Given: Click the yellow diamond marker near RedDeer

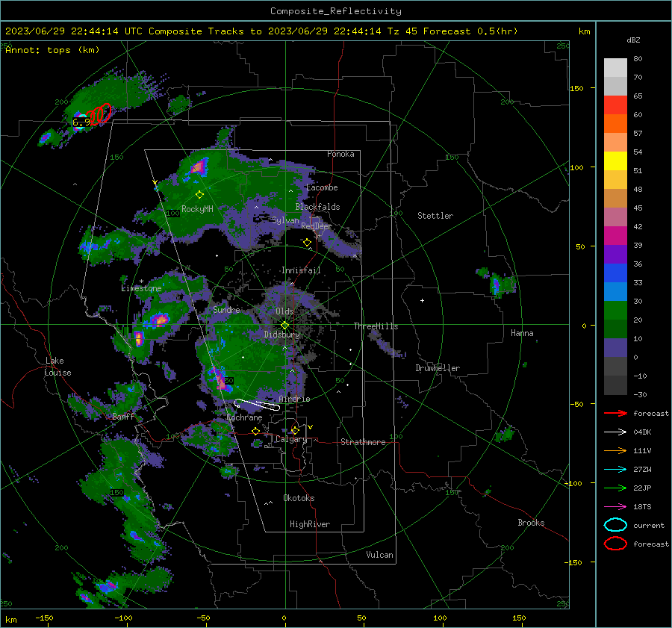Looking at the screenshot, I should [x=307, y=243].
